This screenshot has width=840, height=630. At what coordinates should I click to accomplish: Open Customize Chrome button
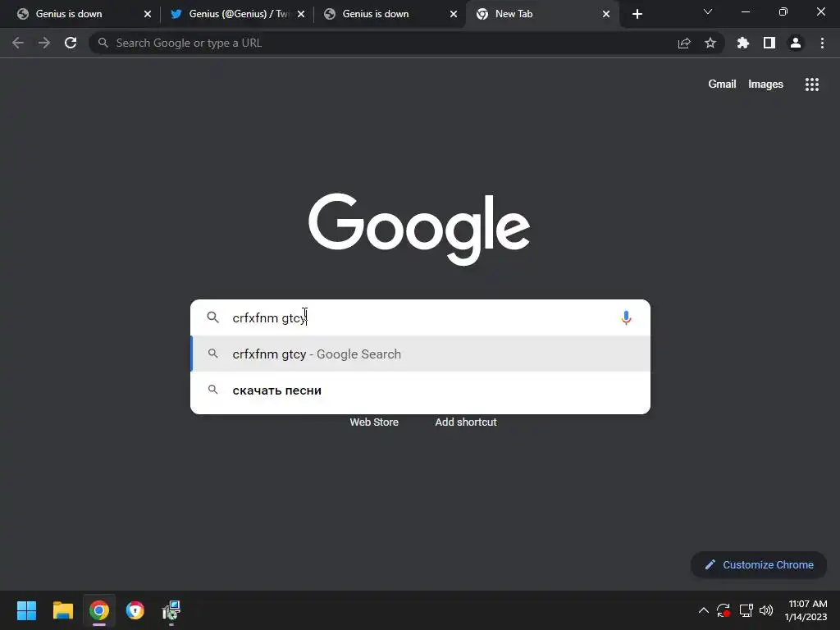click(x=759, y=564)
